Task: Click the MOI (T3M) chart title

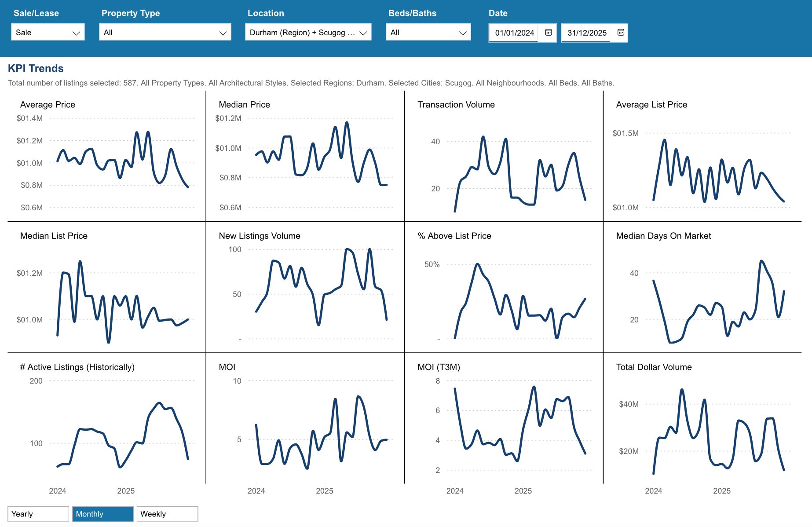Action: 439,367
